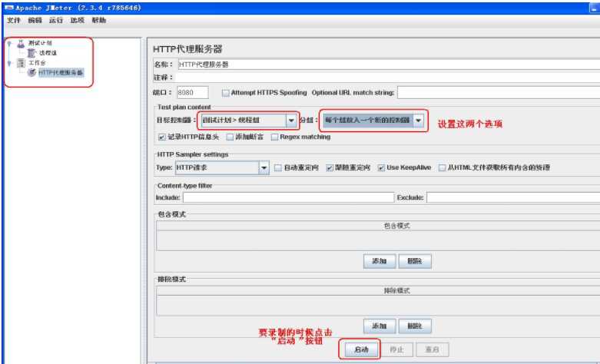
Task: Open the 帮助 menu
Action: pos(99,20)
